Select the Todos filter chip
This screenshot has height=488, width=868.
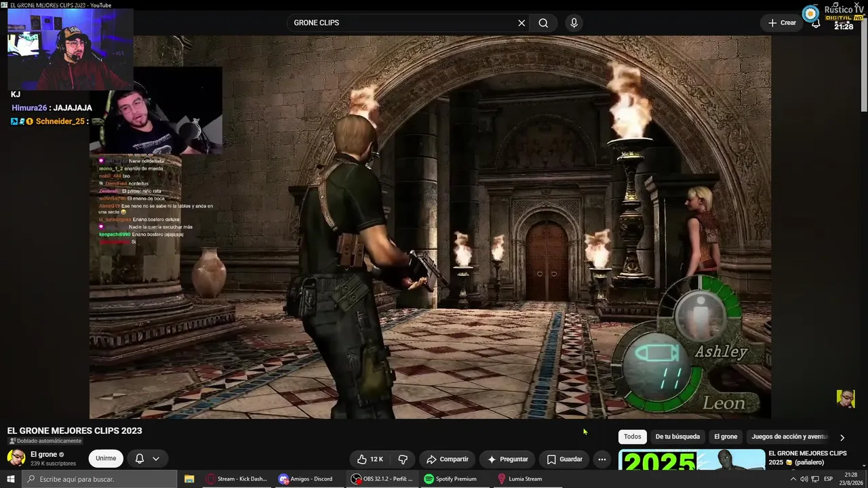coord(632,437)
